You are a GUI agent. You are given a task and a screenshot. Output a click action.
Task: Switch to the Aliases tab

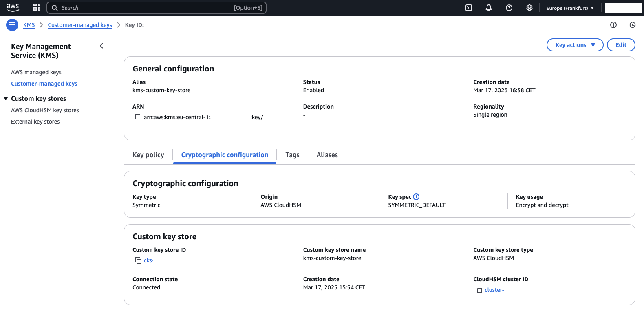pyautogui.click(x=327, y=155)
